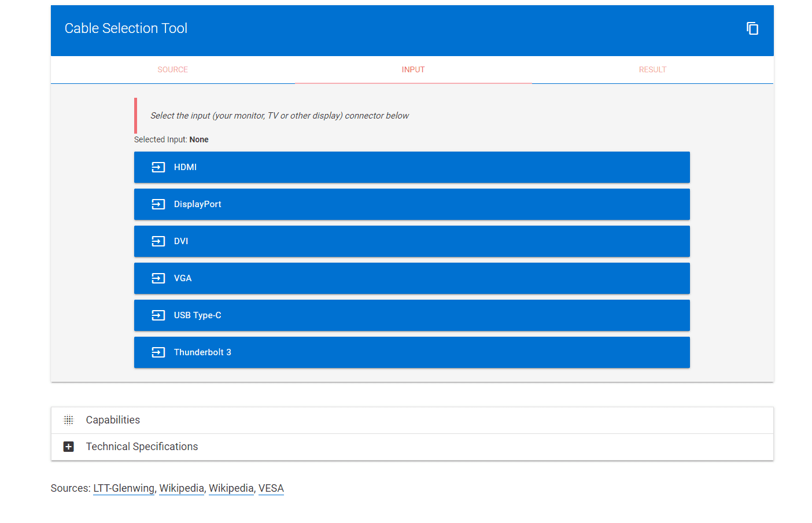Click the italic select-input instruction text
Screen dimensions: 812x523
tap(279, 116)
